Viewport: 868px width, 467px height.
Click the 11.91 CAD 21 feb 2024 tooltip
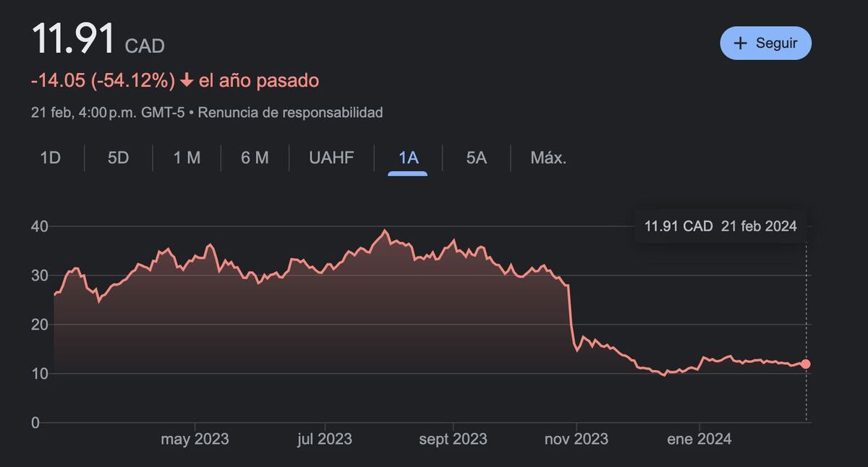tap(720, 226)
